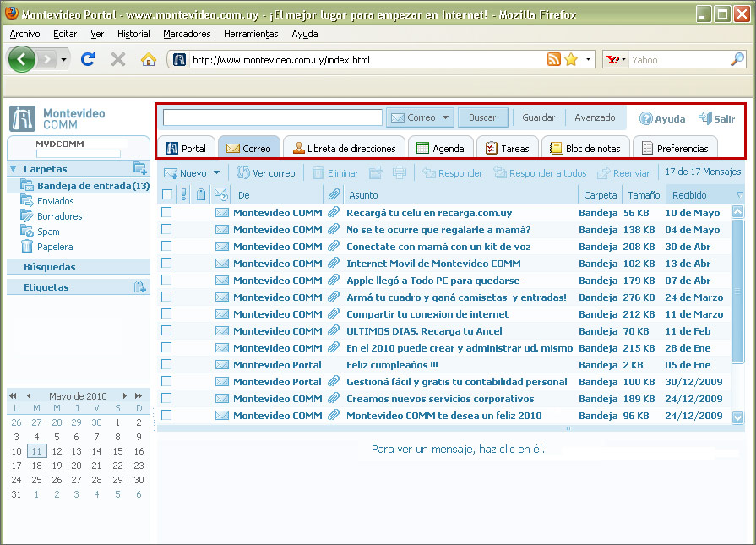The image size is (756, 545).
Task: Click the new folder icon beside Carpetas
Action: pyautogui.click(x=140, y=169)
